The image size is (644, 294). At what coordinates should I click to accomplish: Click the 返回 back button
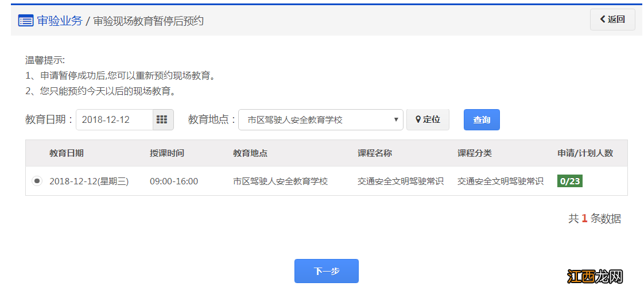[612, 20]
